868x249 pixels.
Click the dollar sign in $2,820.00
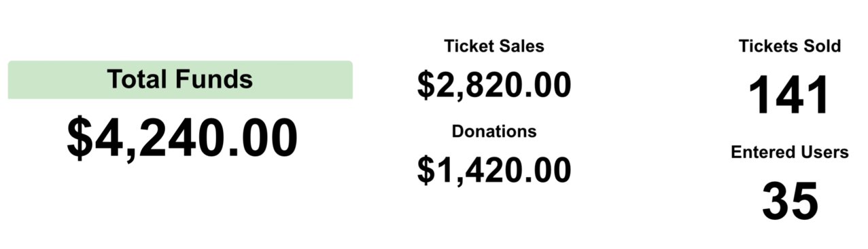(x=426, y=85)
